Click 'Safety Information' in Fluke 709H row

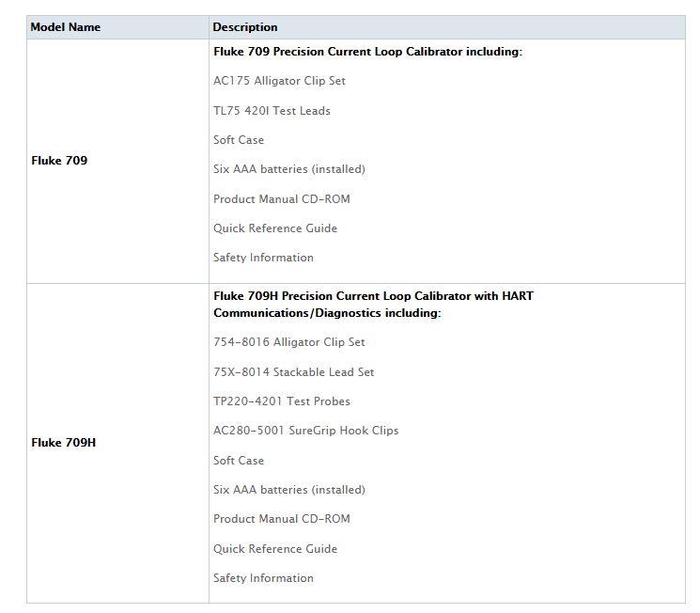tap(263, 578)
